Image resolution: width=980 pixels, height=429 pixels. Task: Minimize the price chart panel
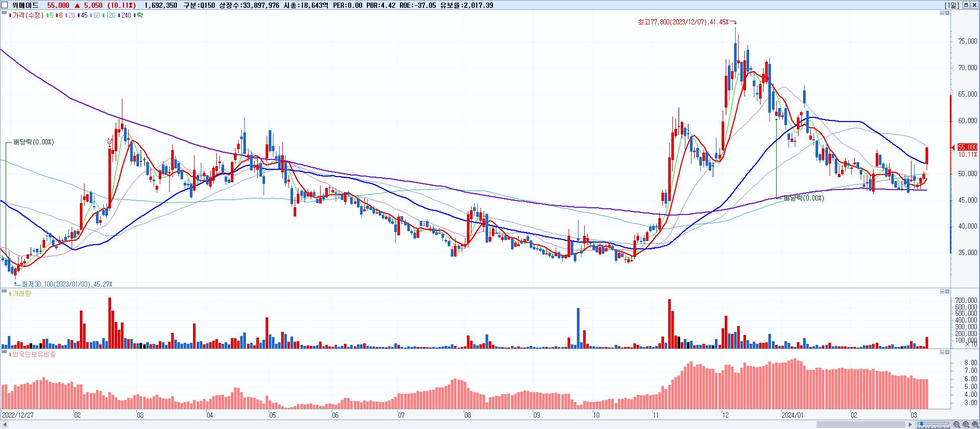942,13
